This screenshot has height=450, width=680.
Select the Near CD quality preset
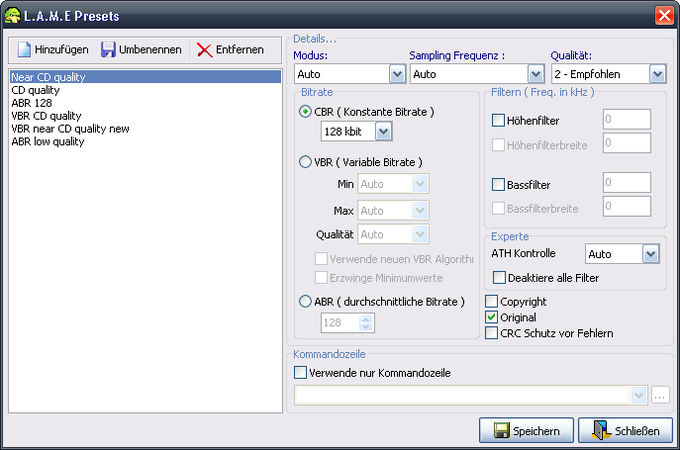145,77
